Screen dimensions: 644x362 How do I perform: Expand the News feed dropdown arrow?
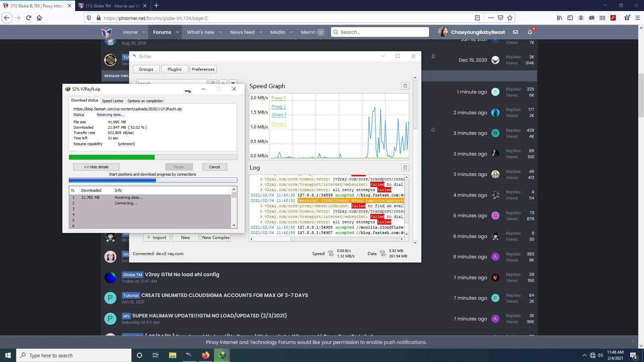(261, 32)
